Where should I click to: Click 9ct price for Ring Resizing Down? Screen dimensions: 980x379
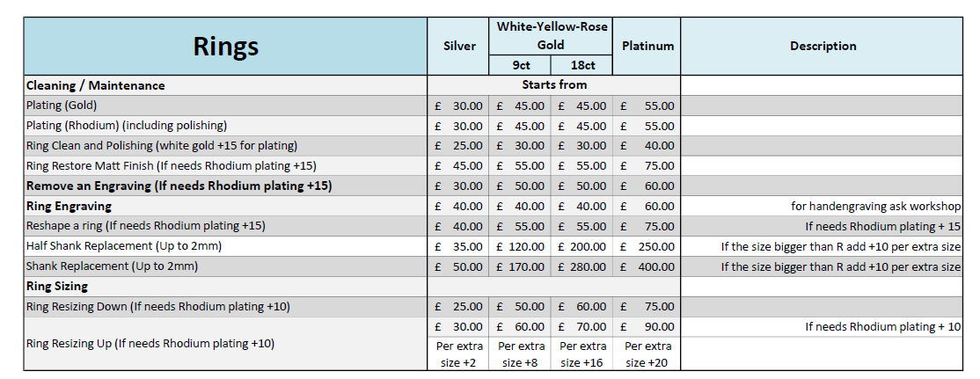coord(520,307)
